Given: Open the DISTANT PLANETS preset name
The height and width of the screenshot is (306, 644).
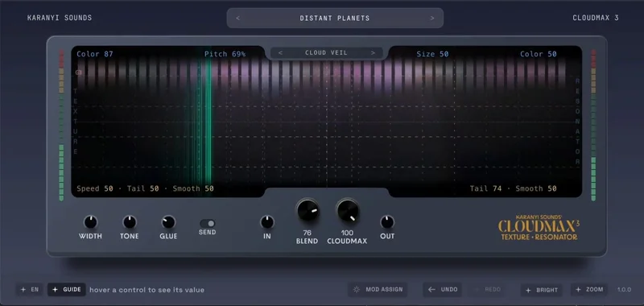Looking at the screenshot, I should tap(335, 18).
